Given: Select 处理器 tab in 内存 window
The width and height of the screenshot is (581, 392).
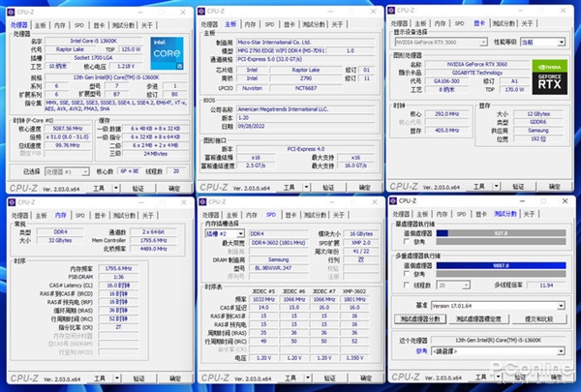Looking at the screenshot, I should coord(19,215).
